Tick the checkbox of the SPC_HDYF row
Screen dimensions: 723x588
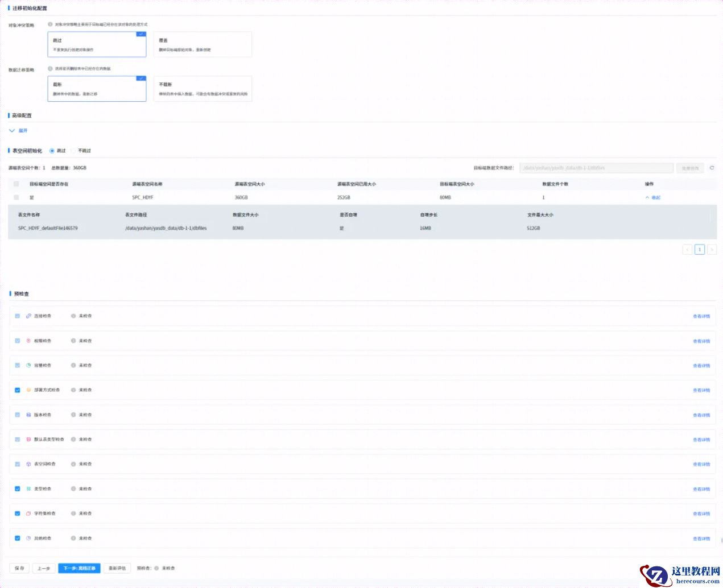[x=16, y=197]
